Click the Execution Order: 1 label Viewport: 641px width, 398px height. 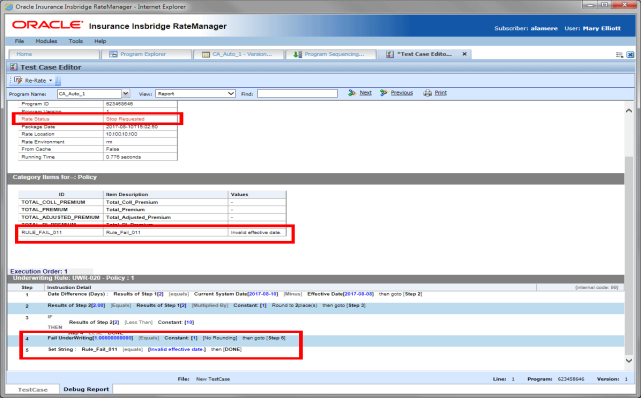(x=39, y=271)
